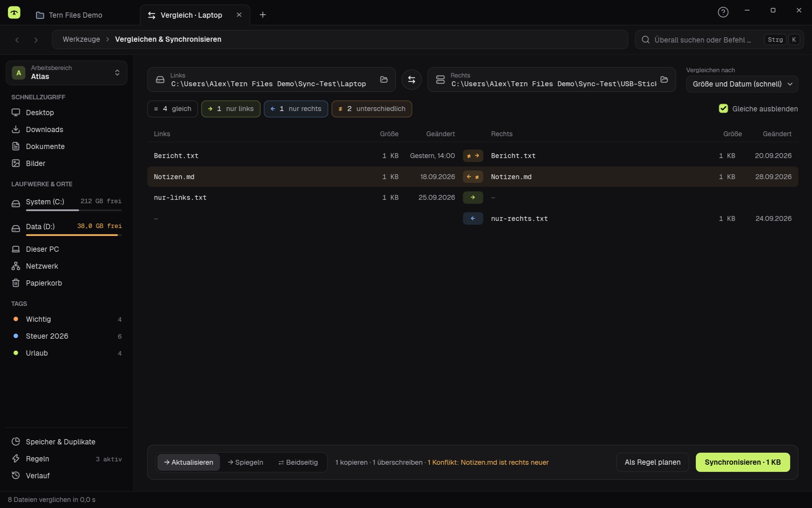
Task: Click the Wichtig tag orange dot
Action: [16, 319]
